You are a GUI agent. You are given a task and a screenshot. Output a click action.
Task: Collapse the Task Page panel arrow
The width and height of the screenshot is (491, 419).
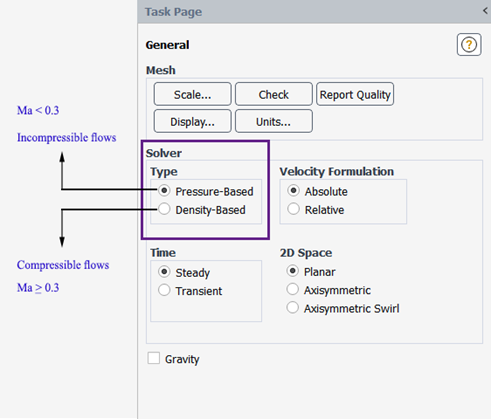pos(485,11)
